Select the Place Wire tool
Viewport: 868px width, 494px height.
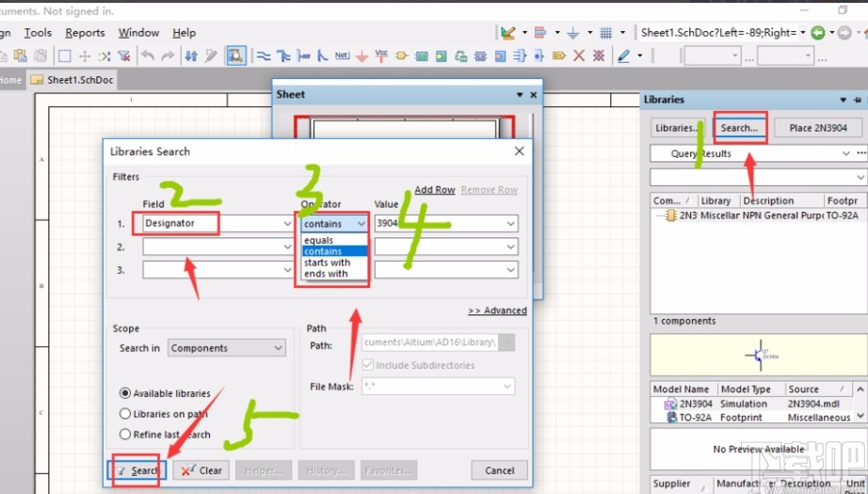point(264,56)
